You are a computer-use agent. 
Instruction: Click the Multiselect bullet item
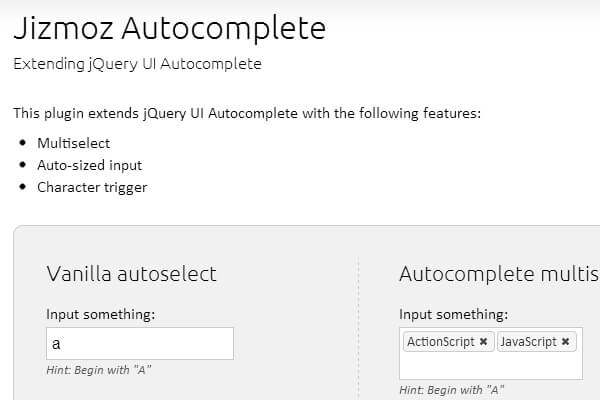click(73, 143)
